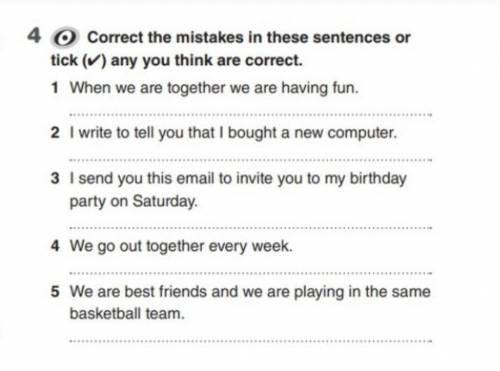
Task: Click the tick symbol in the instructions
Action: pos(95,61)
